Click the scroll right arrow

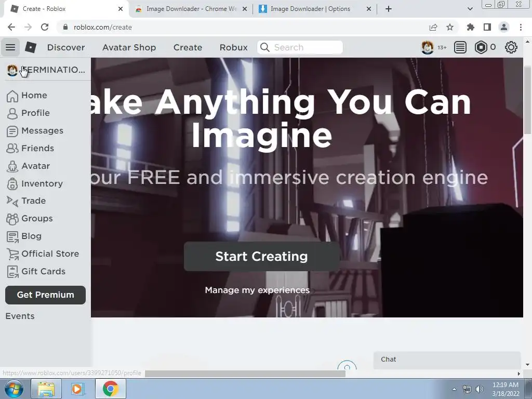518,374
